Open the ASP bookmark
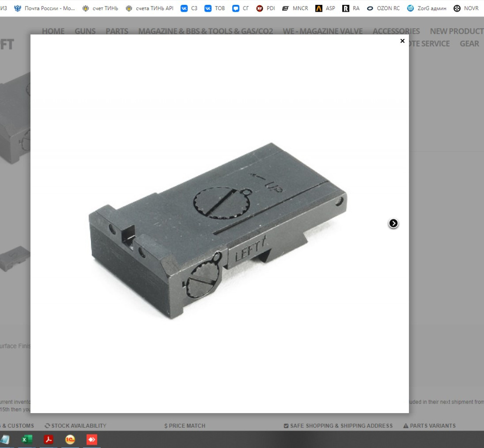 325,8
